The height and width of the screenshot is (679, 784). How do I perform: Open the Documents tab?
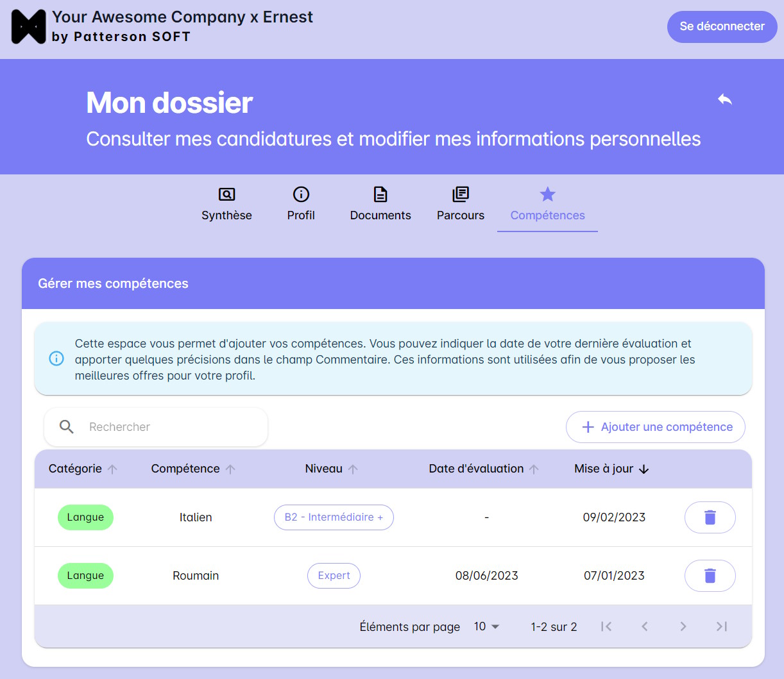point(380,204)
